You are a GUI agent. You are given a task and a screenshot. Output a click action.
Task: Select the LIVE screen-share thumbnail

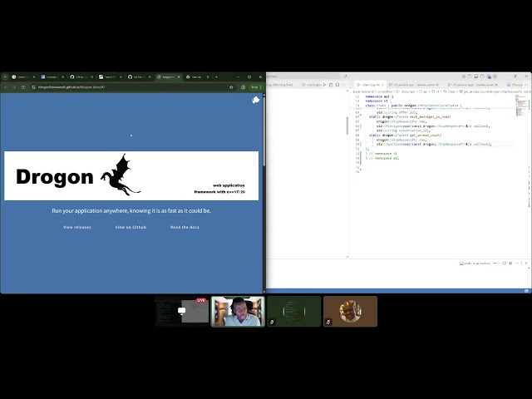coord(182,312)
